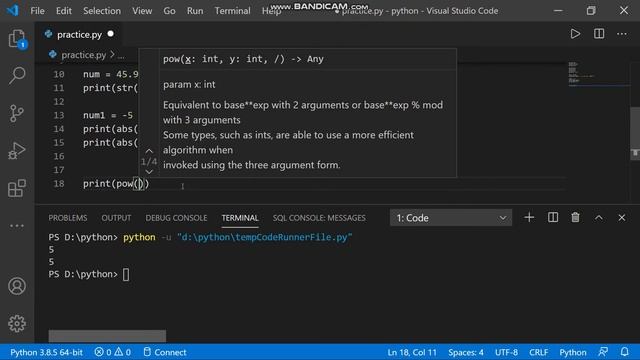Click the terminal horizontal scrollbar thumb
Screen dimensions: 640x360
pyautogui.click(x=107, y=336)
